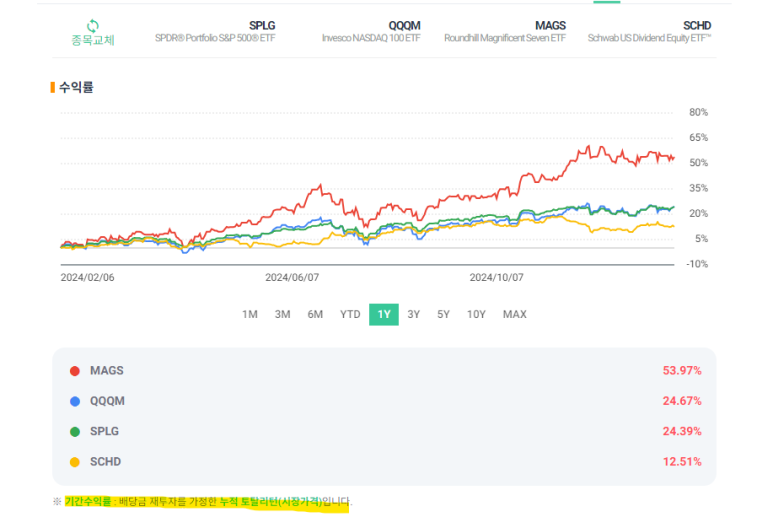Switch chart range to YTD
This screenshot has width=773, height=528.
click(x=350, y=315)
